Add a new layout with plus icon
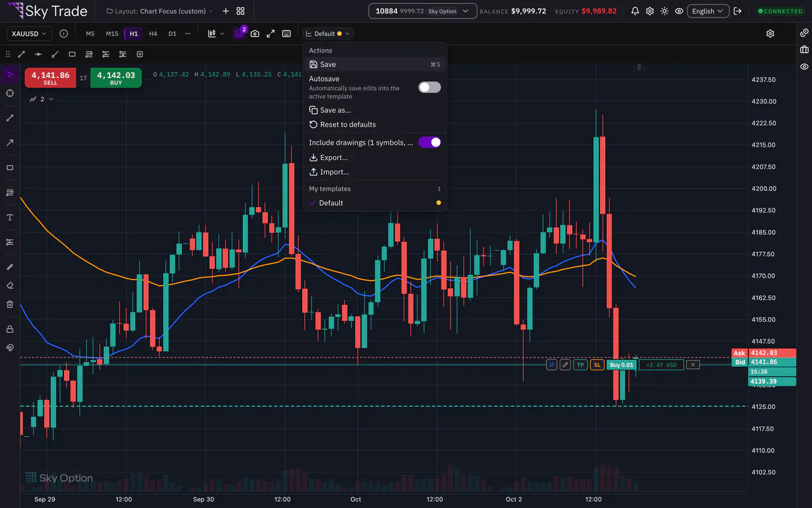This screenshot has height=508, width=812. coord(226,11)
